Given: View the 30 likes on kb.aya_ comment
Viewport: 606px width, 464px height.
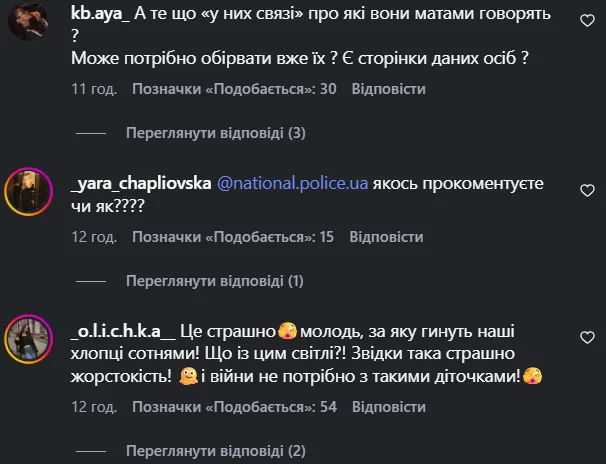Looking at the screenshot, I should tap(234, 89).
